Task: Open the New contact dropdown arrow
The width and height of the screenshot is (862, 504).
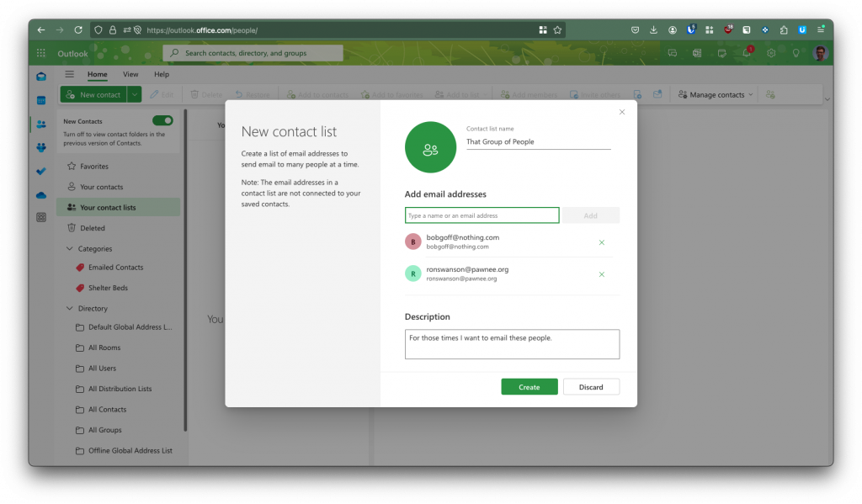Action: point(135,95)
